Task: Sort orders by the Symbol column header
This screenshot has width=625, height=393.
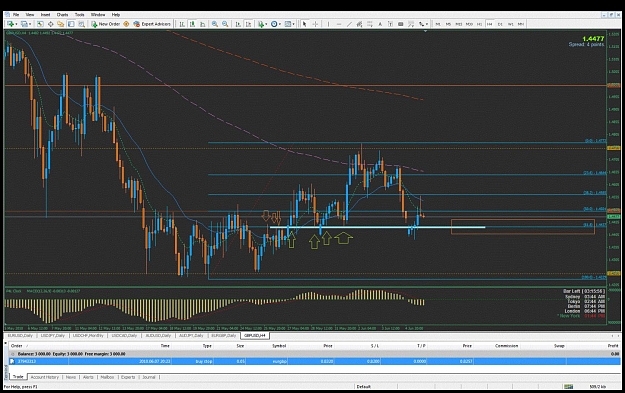Action: [x=279, y=346]
